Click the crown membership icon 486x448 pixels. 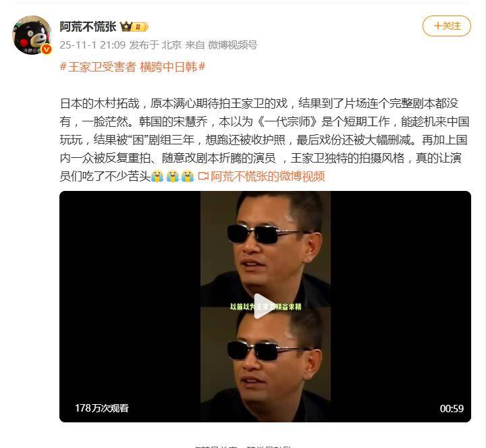[x=126, y=26]
